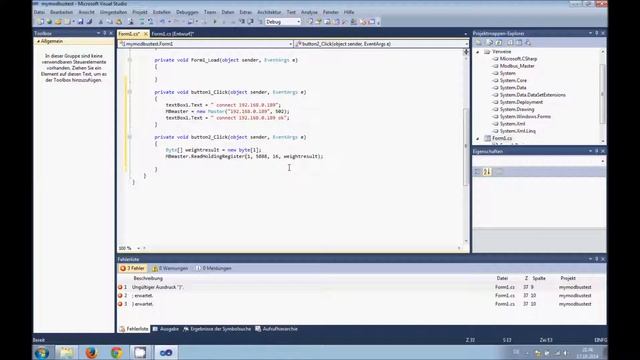Screen dimensions: 640x360
Task: Toggle the 0 Warnungen filter button
Action: click(170, 268)
